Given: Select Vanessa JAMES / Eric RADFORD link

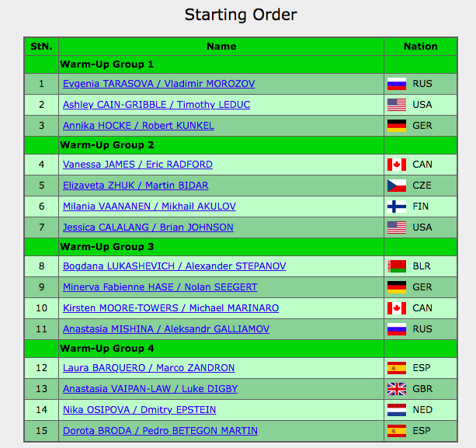Looking at the screenshot, I should 137,165.
